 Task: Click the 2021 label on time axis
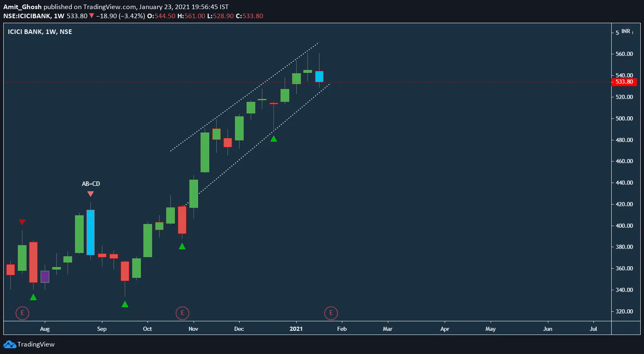296,329
